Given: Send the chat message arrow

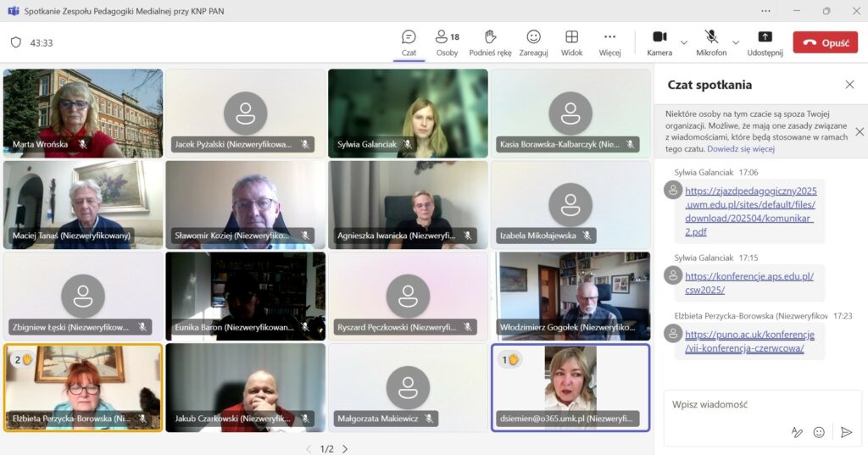Looking at the screenshot, I should tap(847, 432).
